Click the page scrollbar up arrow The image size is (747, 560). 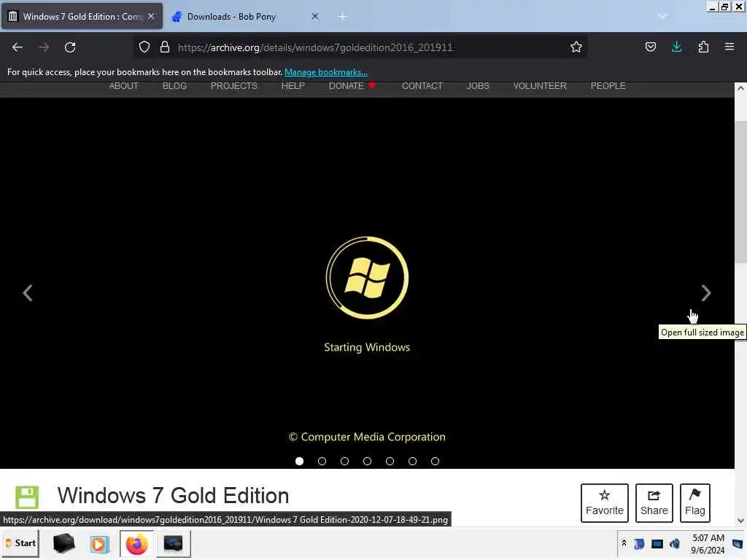[x=740, y=88]
